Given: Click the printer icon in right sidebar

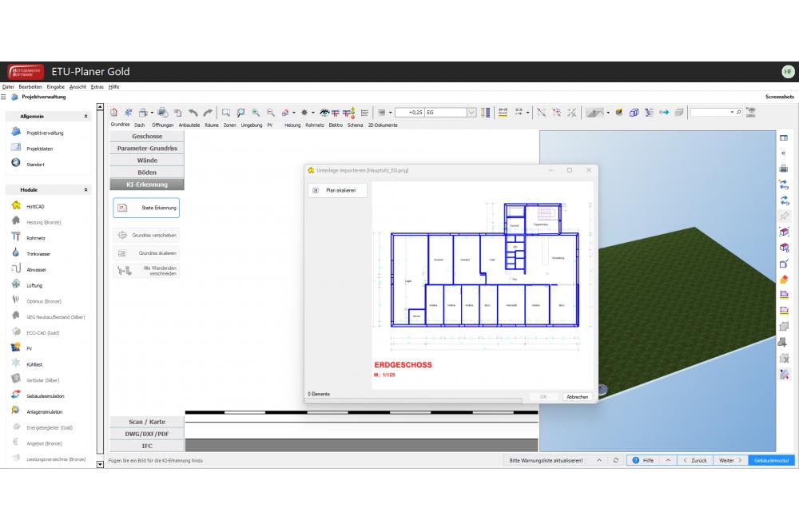Looking at the screenshot, I should tap(784, 169).
